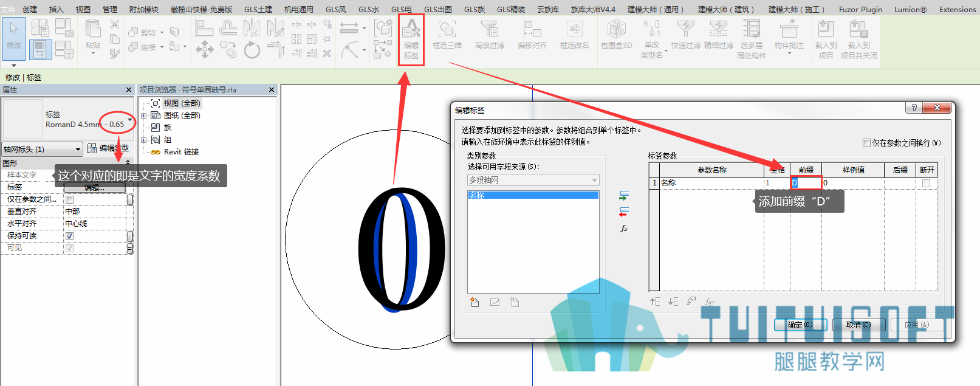Select 视图 (全部) in project browser
The width and height of the screenshot is (980, 386).
click(182, 103)
